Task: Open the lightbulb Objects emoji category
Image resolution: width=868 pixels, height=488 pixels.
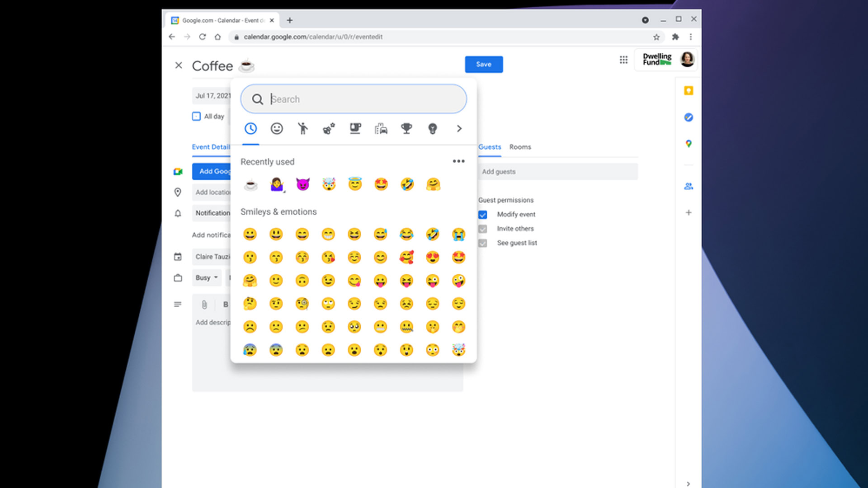Action: tap(432, 129)
